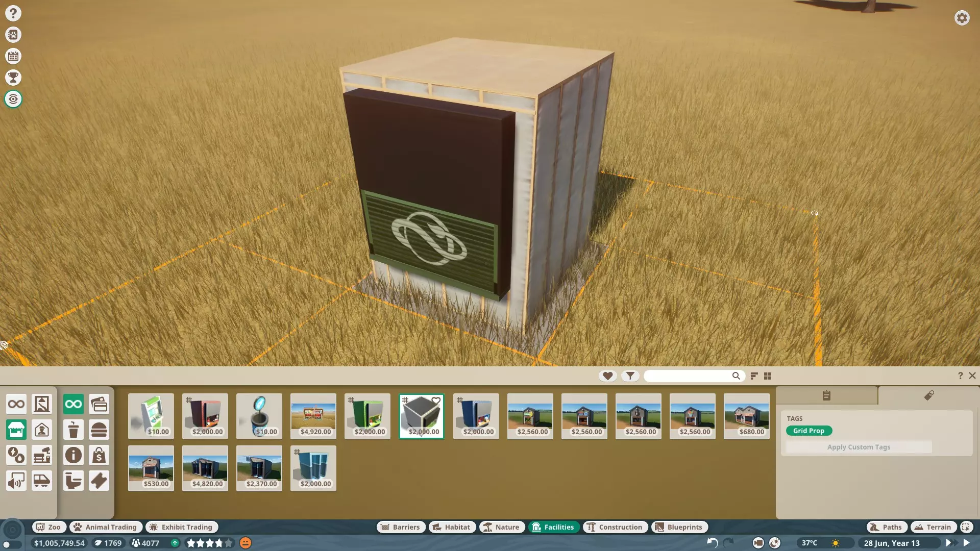Open the sort order options
The image size is (980, 551).
[x=754, y=376]
